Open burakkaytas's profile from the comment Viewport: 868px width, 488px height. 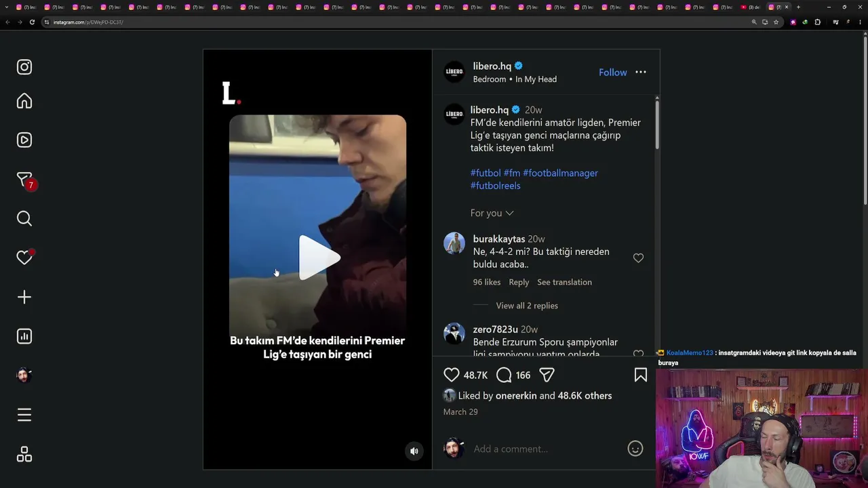[x=499, y=239]
